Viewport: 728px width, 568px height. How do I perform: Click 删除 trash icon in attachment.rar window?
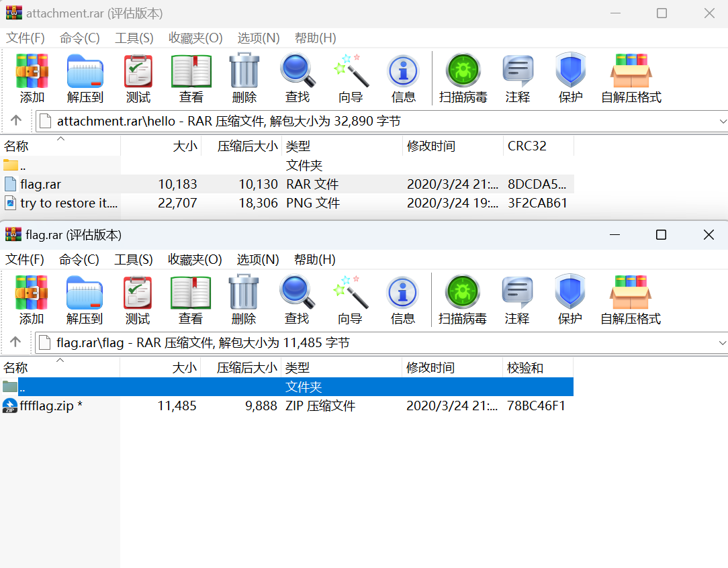click(x=244, y=70)
